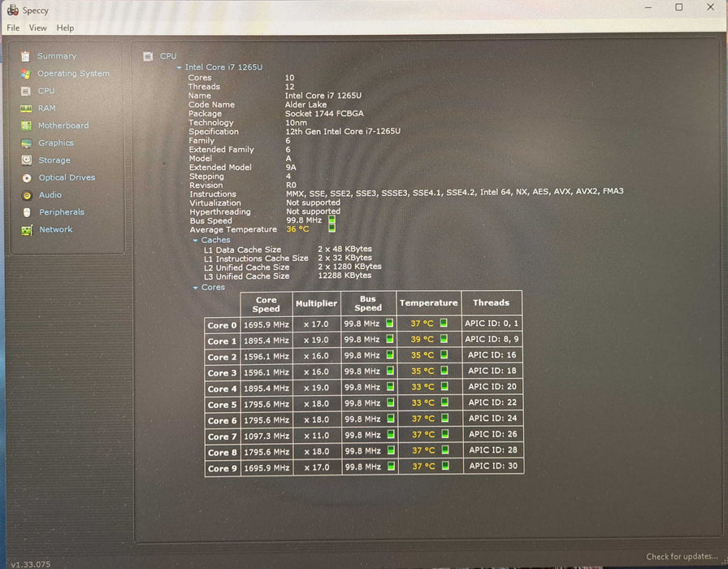
Task: Click the Summary clipboard icon in sidebar
Action: [25, 56]
